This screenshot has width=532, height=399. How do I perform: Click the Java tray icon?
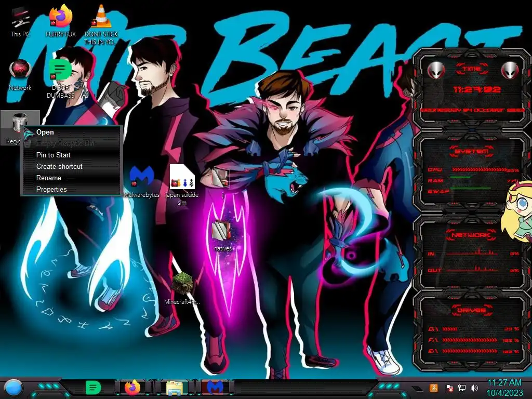pos(433,388)
